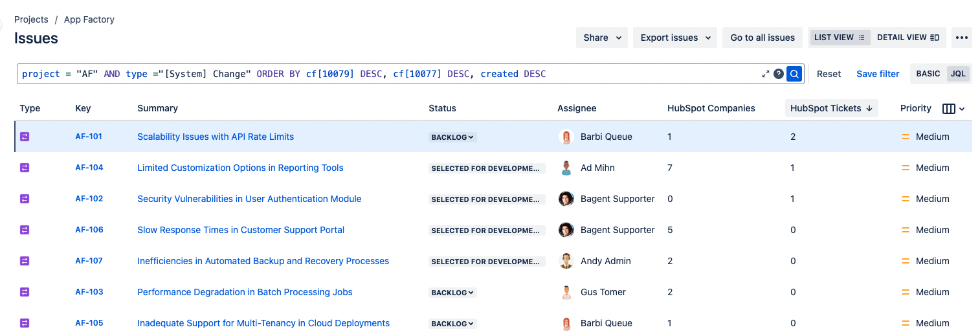Click the Reset button
Screen dimensions: 980x336
click(829, 74)
